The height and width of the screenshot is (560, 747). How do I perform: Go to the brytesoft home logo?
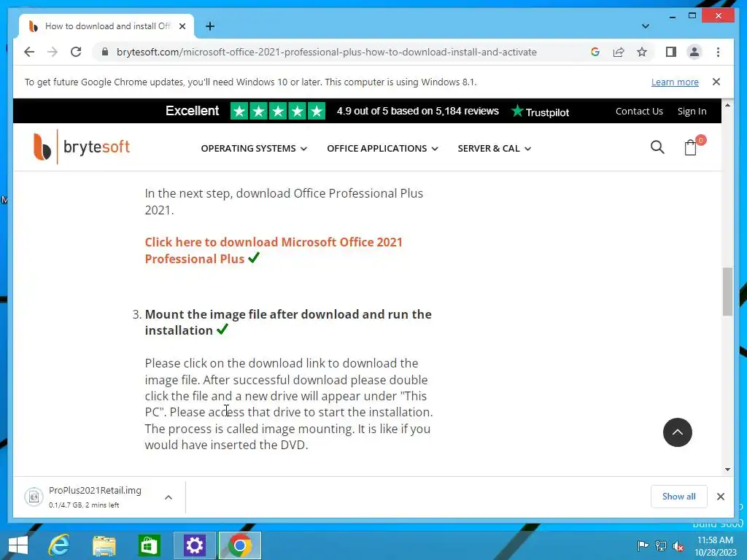pyautogui.click(x=82, y=147)
